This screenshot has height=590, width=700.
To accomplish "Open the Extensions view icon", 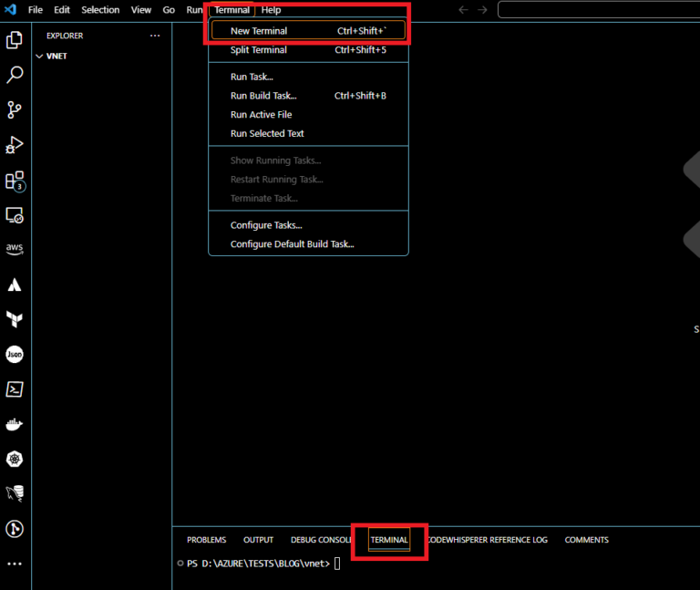I will pyautogui.click(x=15, y=181).
